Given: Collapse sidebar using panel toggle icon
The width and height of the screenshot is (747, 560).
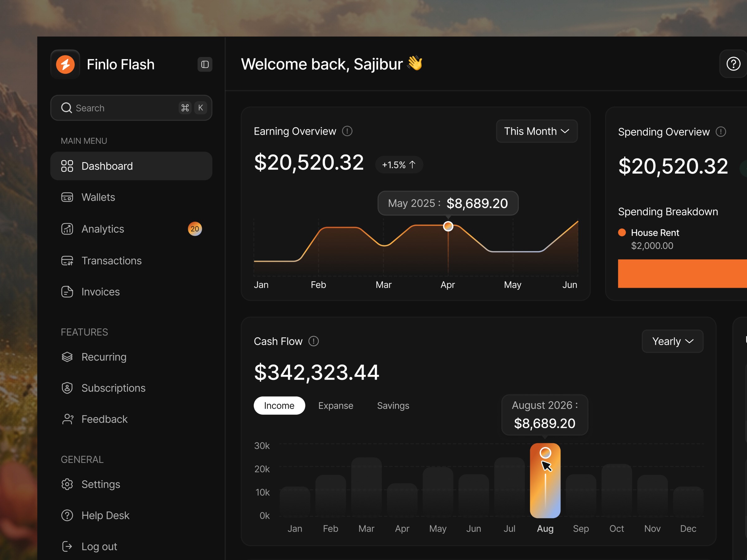Looking at the screenshot, I should tap(205, 64).
